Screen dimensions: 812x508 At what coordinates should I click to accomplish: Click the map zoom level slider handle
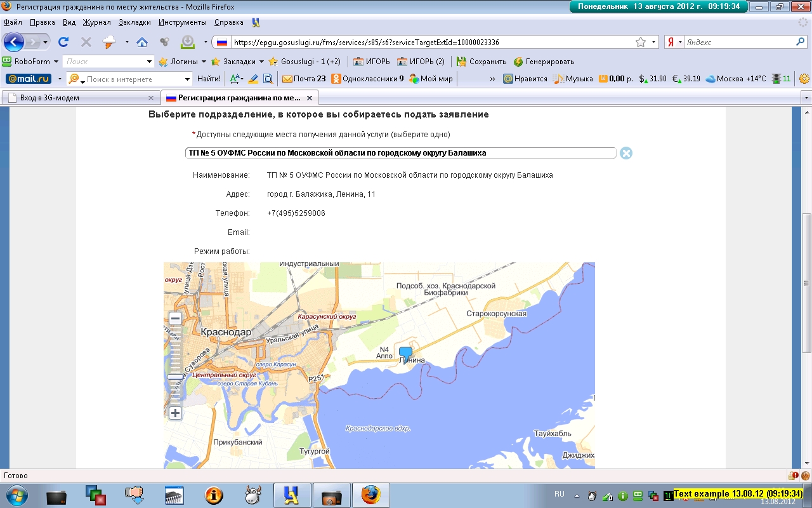(174, 377)
